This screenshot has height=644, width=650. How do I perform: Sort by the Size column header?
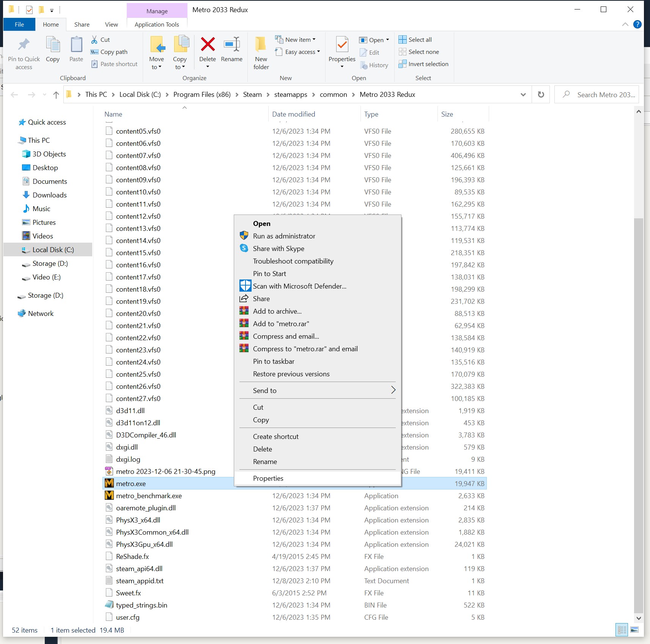tap(463, 114)
